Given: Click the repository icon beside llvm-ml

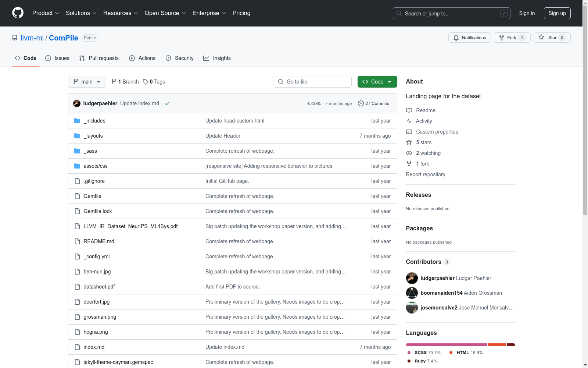Looking at the screenshot, I should tap(15, 38).
